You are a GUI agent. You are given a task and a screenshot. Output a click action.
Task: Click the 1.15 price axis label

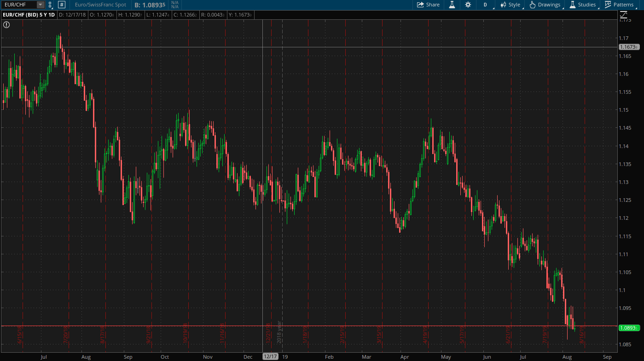pos(624,110)
